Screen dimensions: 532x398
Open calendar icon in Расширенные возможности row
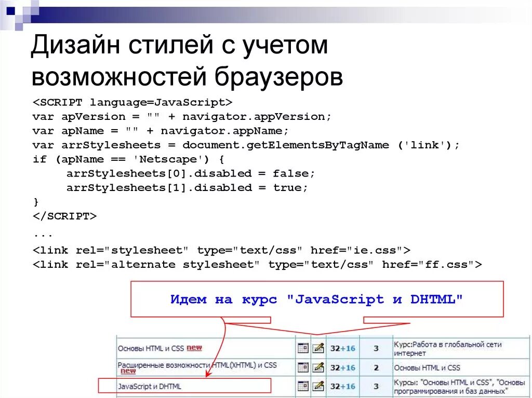[x=303, y=367]
